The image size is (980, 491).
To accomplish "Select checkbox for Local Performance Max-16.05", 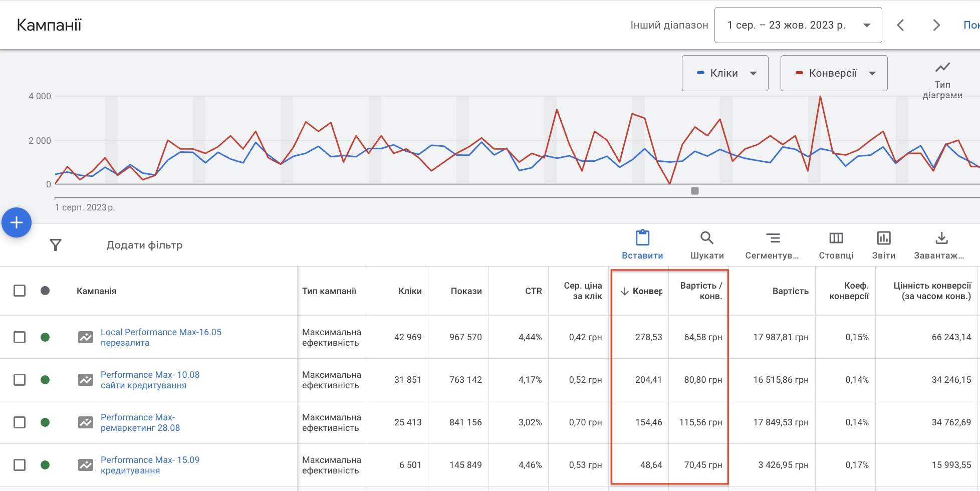I will 20,337.
